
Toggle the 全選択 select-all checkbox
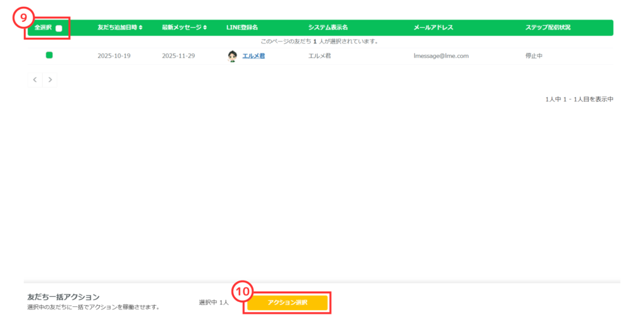tap(58, 28)
